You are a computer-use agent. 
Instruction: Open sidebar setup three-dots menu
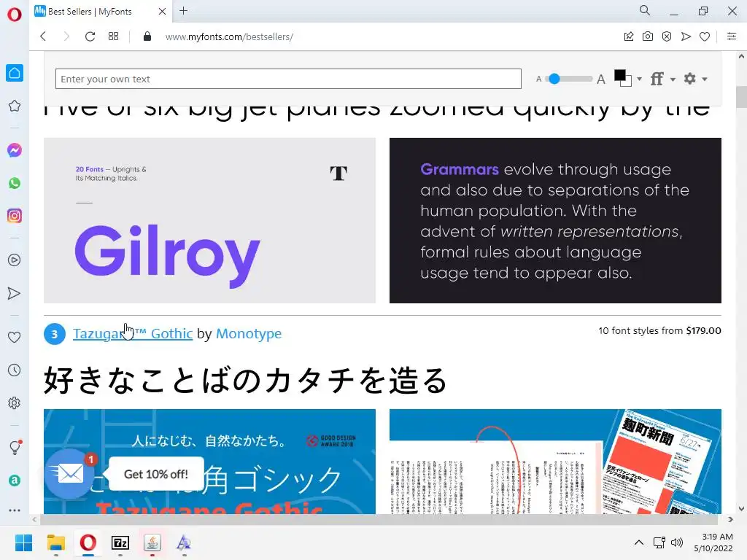[x=15, y=510]
